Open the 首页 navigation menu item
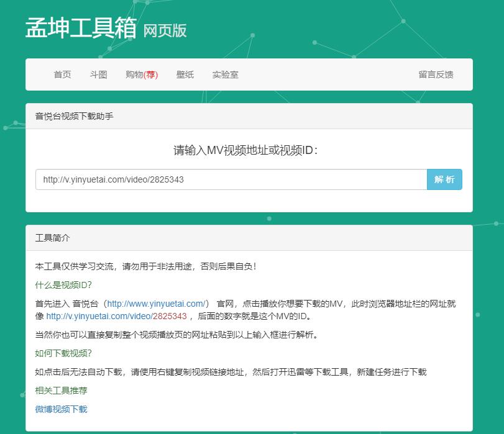 [x=62, y=74]
